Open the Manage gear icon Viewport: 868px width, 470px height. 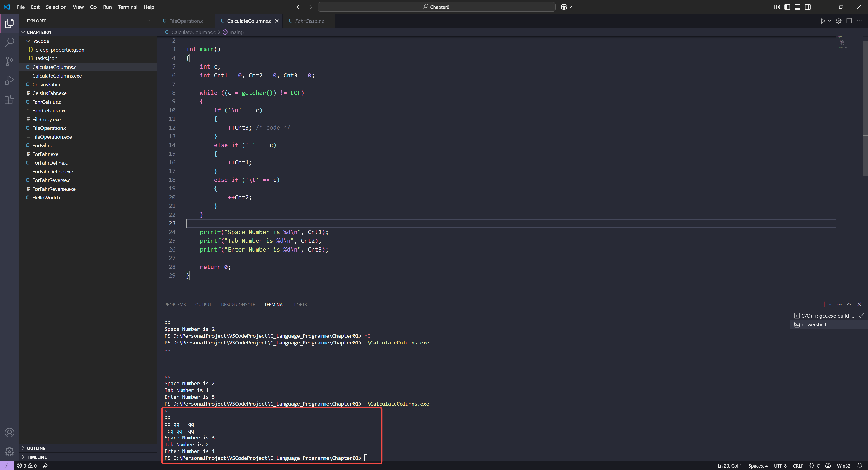tap(9, 451)
